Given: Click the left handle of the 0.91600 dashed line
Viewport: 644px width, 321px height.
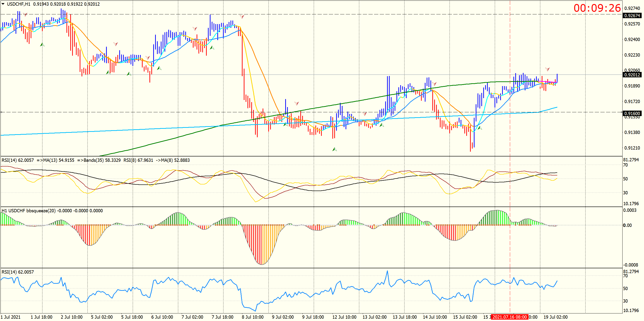Looking at the screenshot, I should (1, 112).
